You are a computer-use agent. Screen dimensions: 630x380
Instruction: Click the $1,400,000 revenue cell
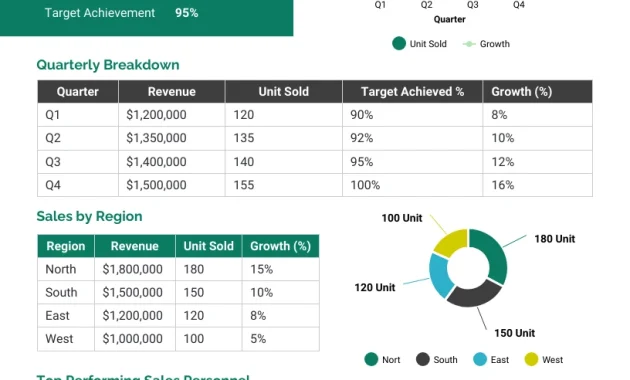point(172,162)
